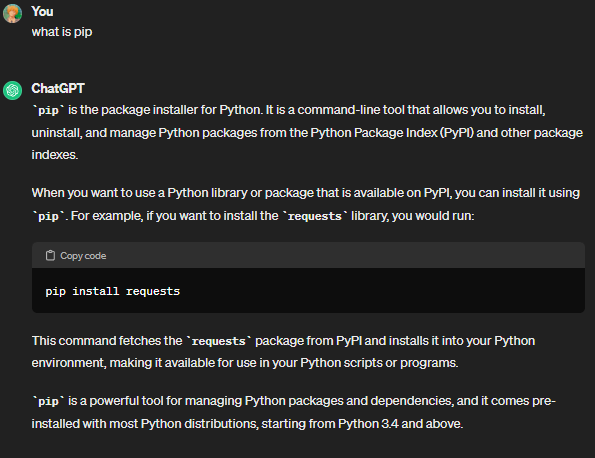Image resolution: width=595 pixels, height=458 pixels.
Task: Click the word "install" inside the code block
Action: (96, 291)
